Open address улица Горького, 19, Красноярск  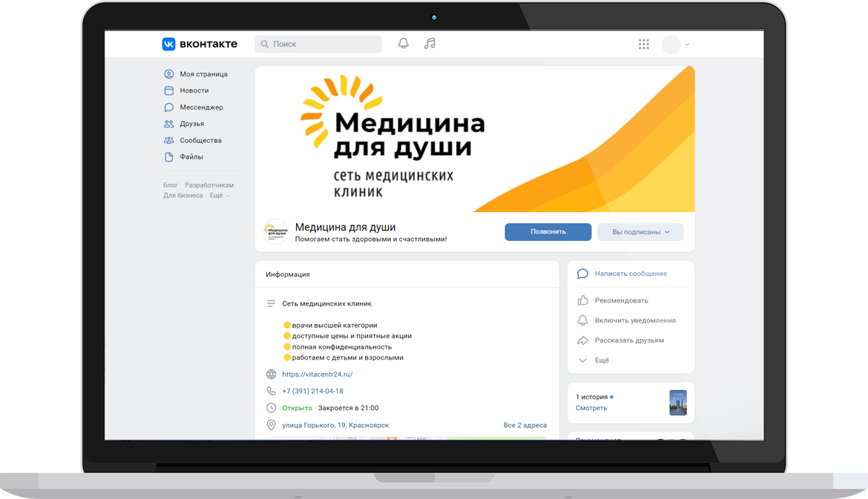pyautogui.click(x=335, y=426)
